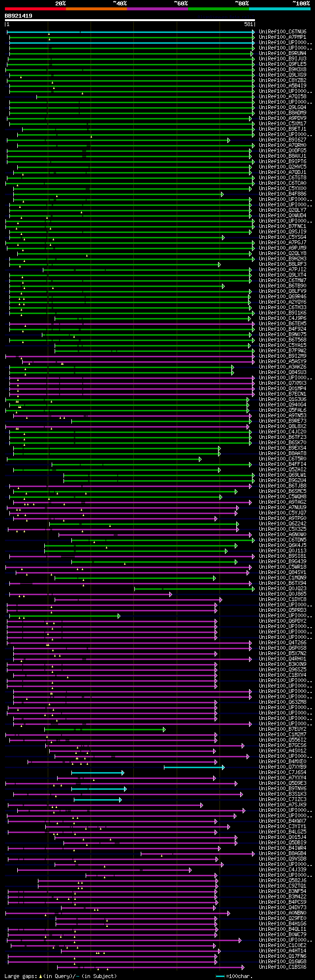
Task: Open UniRef100_B8ADM9 hit
Action: pos(283,113)
